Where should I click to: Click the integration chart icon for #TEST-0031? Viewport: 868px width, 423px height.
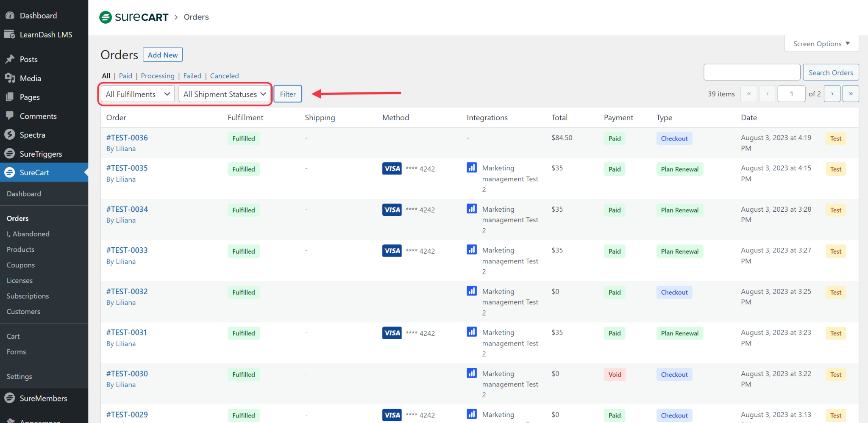coord(472,332)
